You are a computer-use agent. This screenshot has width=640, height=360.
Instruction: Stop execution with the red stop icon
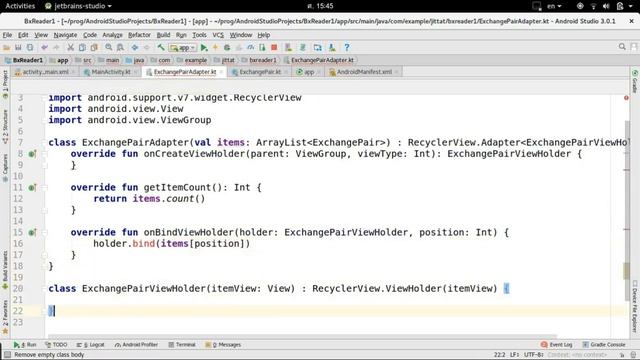(274, 47)
